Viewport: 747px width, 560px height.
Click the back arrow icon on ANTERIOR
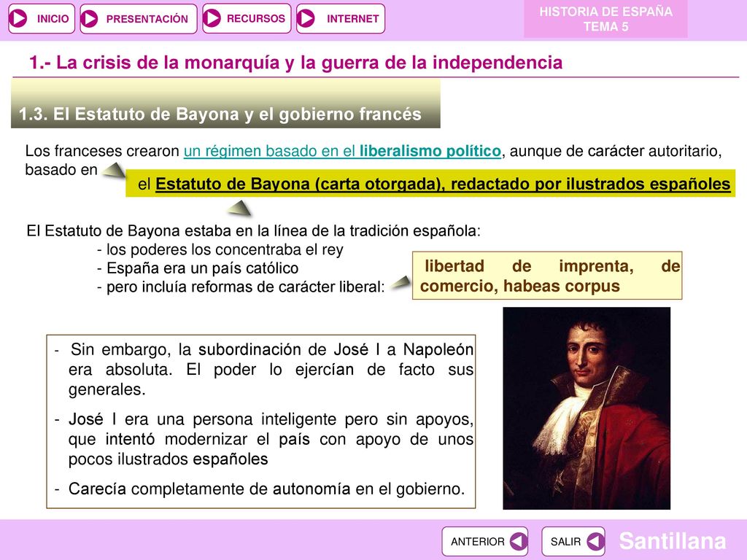click(518, 542)
